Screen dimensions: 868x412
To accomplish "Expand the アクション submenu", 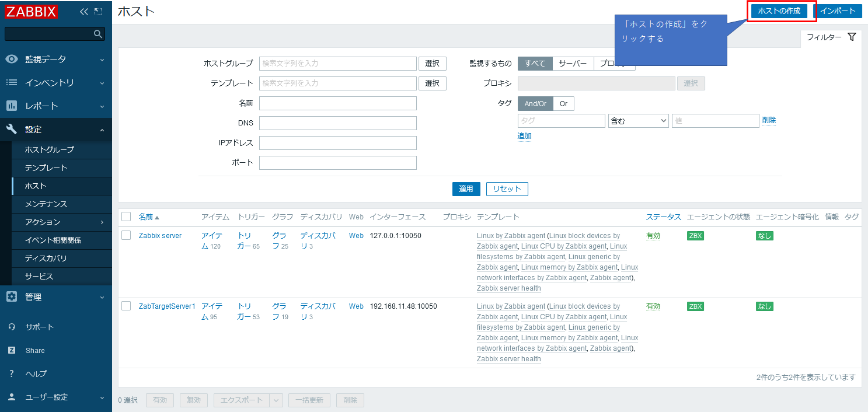I will click(102, 222).
